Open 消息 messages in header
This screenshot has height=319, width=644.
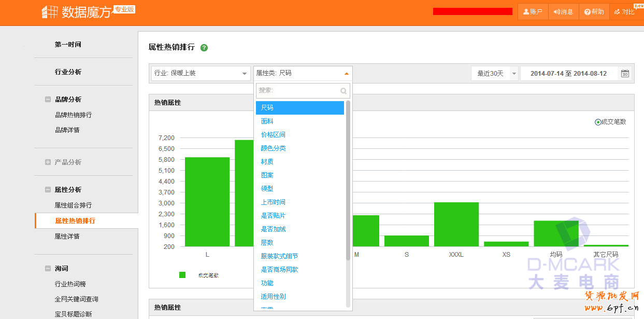563,12
